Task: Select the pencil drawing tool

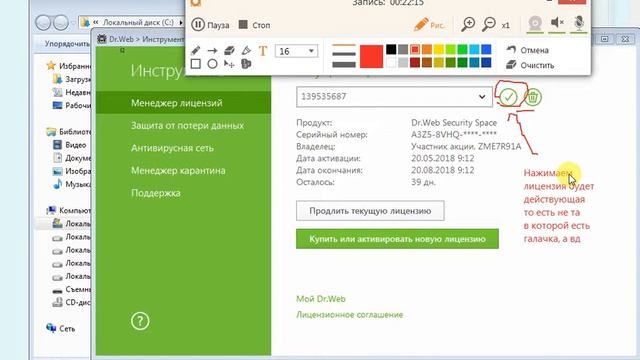Action: (x=196, y=51)
